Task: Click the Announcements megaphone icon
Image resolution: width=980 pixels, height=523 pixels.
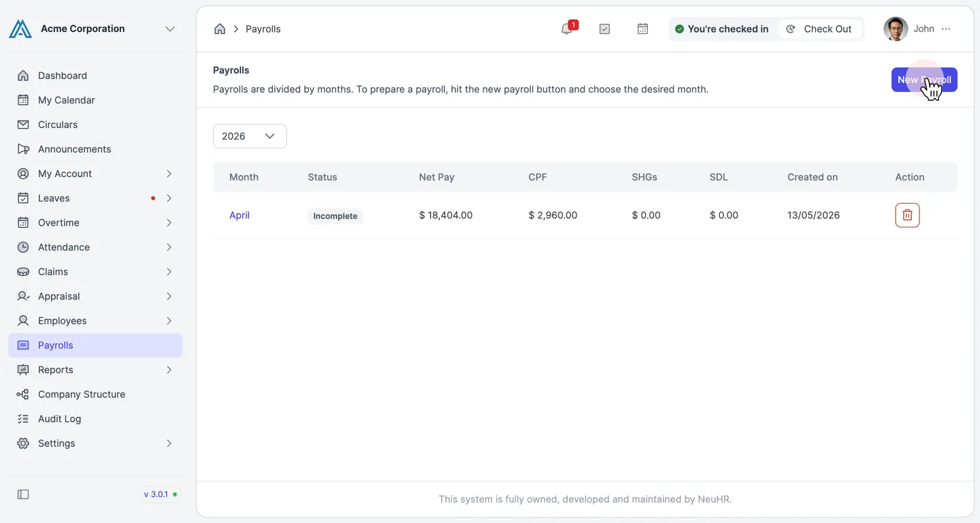Action: [23, 149]
